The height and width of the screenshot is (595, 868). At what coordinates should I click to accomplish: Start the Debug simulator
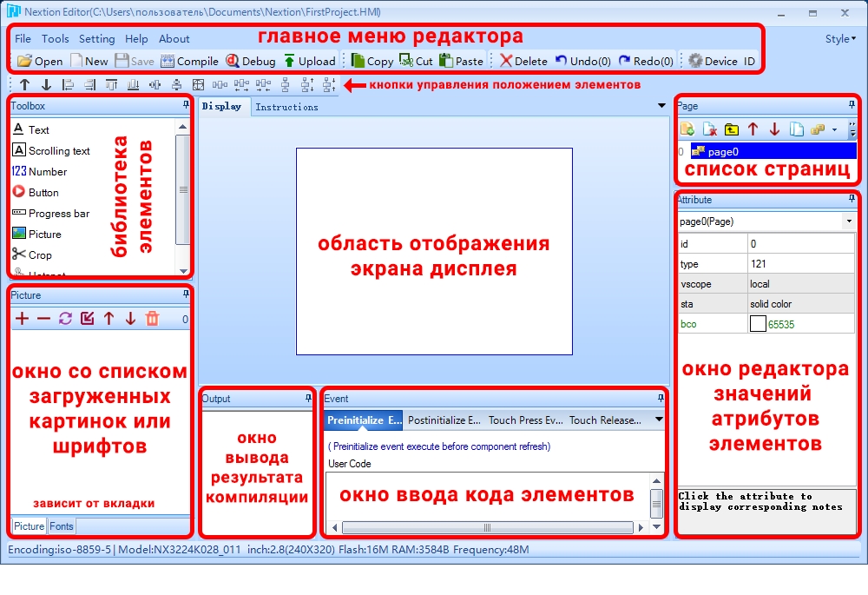[x=251, y=61]
